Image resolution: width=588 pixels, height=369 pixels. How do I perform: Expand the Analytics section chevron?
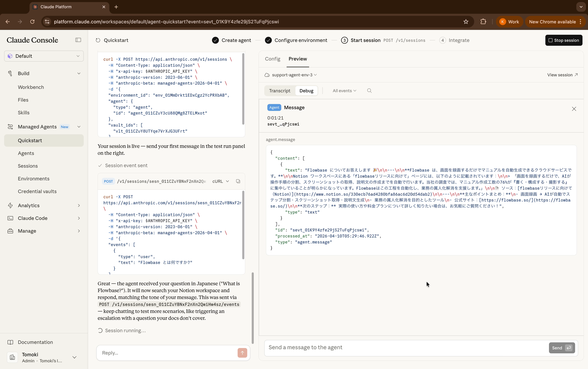coord(79,205)
